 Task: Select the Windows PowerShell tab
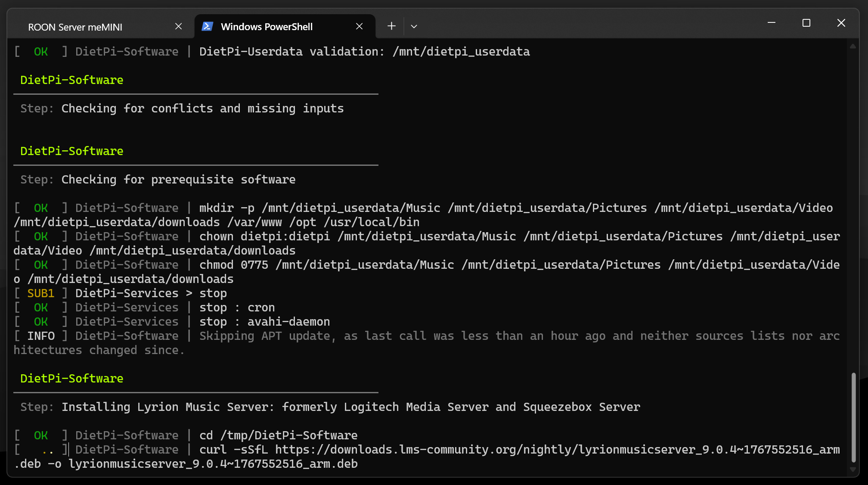point(267,27)
